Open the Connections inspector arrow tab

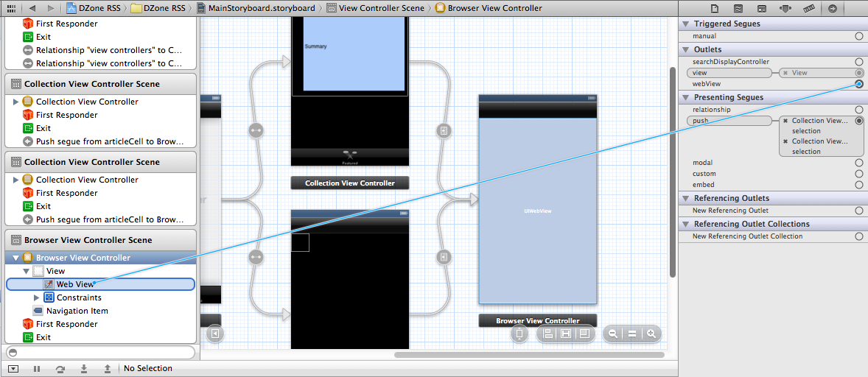[x=832, y=8]
